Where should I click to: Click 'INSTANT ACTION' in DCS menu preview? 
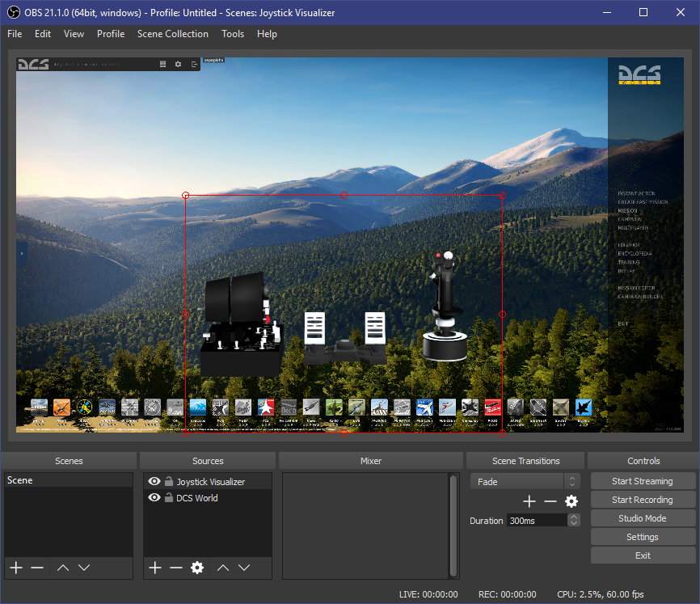coord(636,194)
